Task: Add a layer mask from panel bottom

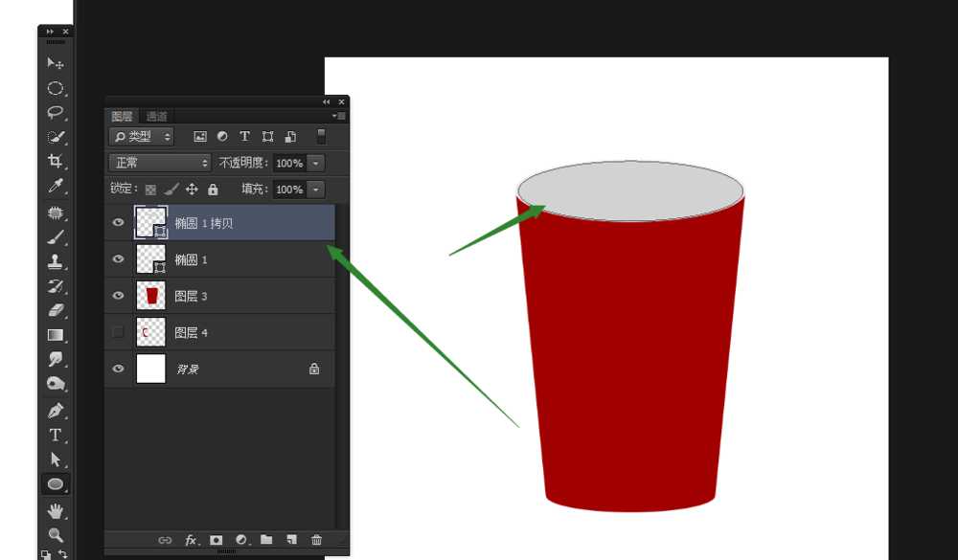Action: pyautogui.click(x=217, y=540)
